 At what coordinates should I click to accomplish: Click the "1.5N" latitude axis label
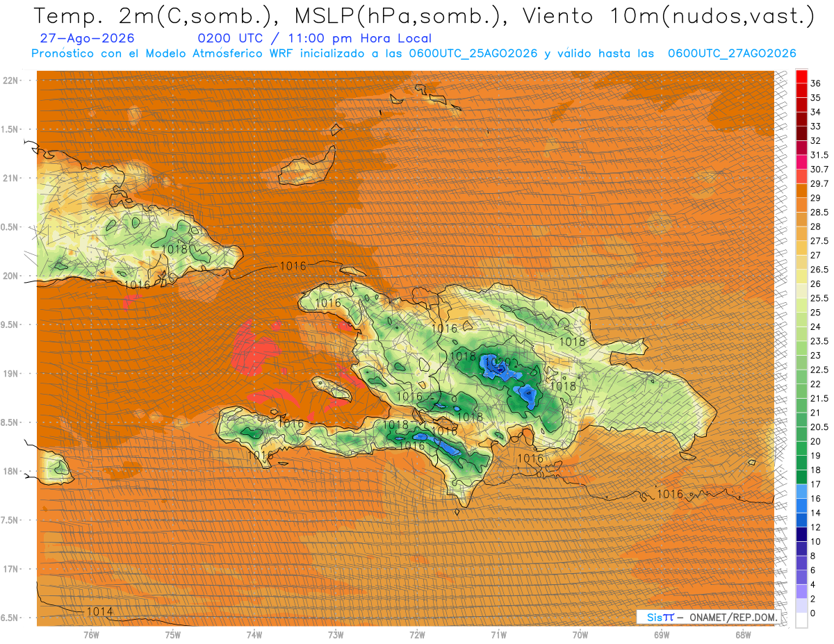[10, 129]
